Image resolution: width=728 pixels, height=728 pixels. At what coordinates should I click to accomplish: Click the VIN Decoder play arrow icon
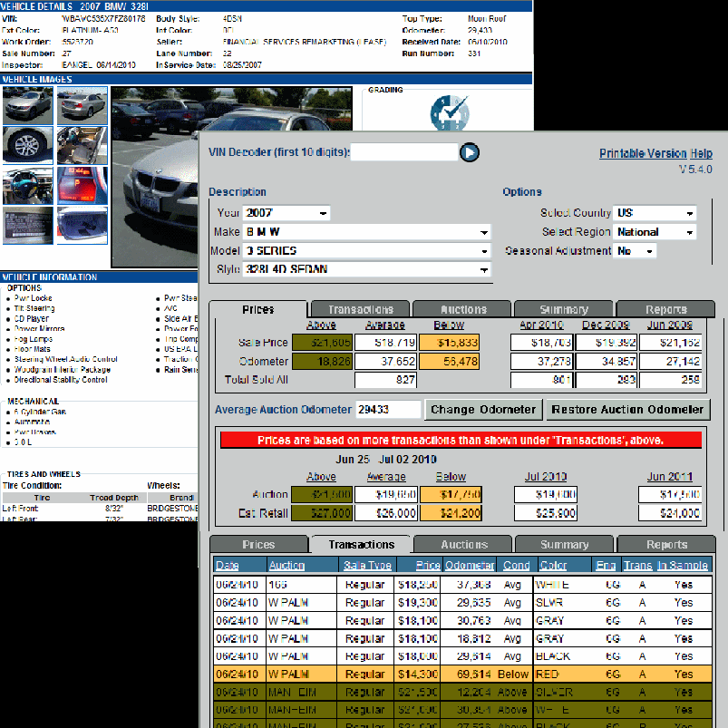(x=469, y=152)
